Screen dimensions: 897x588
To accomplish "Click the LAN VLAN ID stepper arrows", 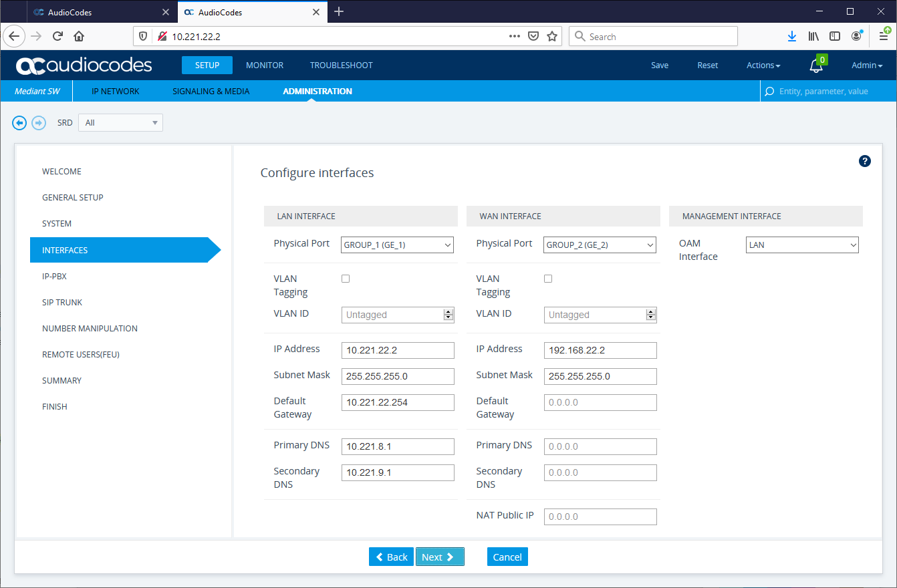I will pos(448,315).
